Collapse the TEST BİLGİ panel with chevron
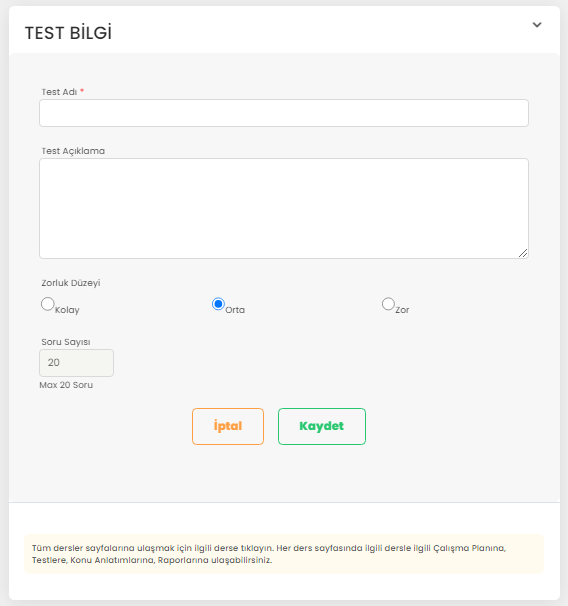Image resolution: width=568 pixels, height=606 pixels. (537, 25)
